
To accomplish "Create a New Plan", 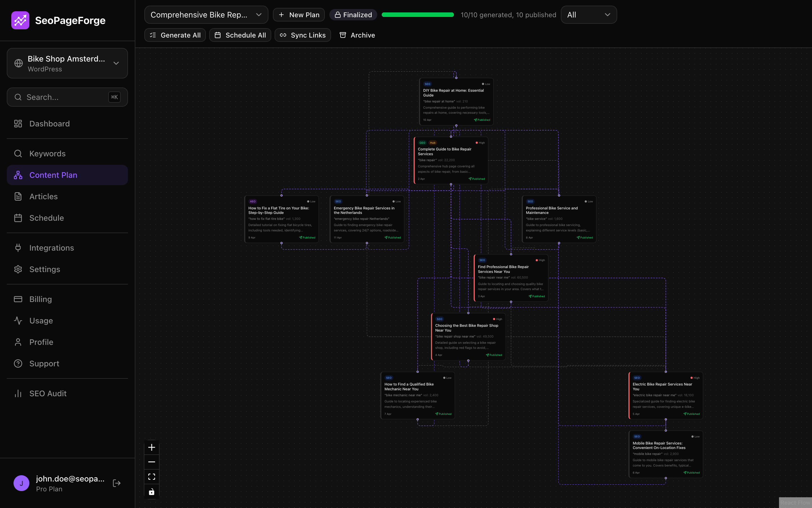I will pyautogui.click(x=299, y=15).
